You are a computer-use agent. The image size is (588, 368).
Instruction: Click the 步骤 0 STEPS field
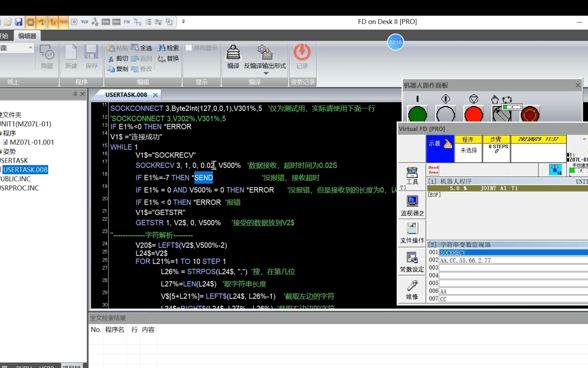click(x=496, y=149)
